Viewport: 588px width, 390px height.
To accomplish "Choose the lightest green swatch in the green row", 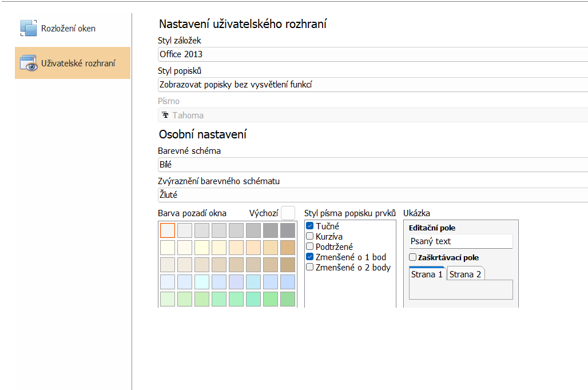I will [x=168, y=299].
